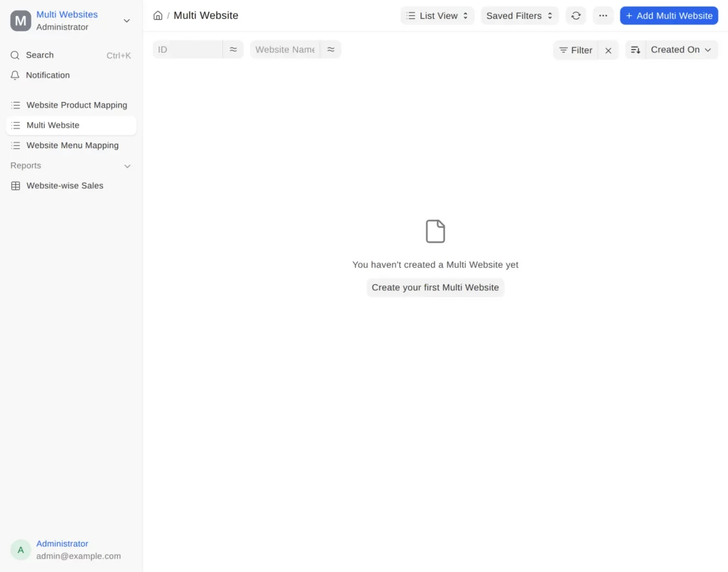Click the approx operator beside Website Name

331,50
